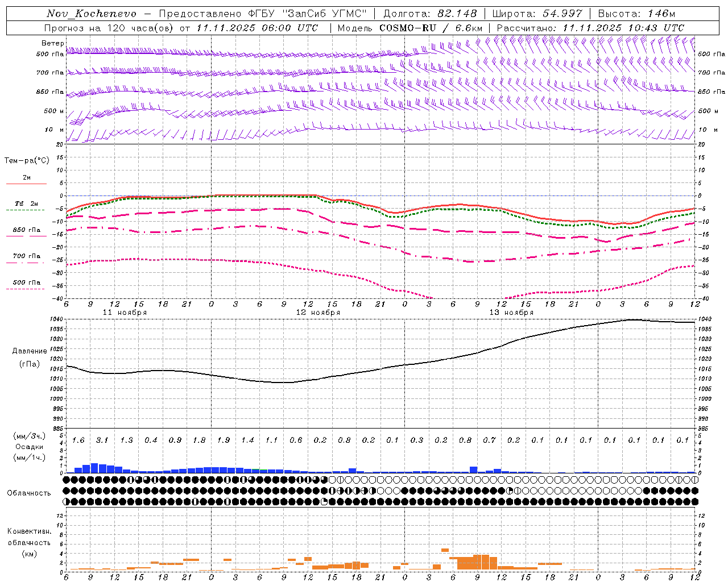Image resolution: width=728 pixels, height=582 pixels.
Task: Click the station name Nov_Kochenevo
Action: pos(92,14)
